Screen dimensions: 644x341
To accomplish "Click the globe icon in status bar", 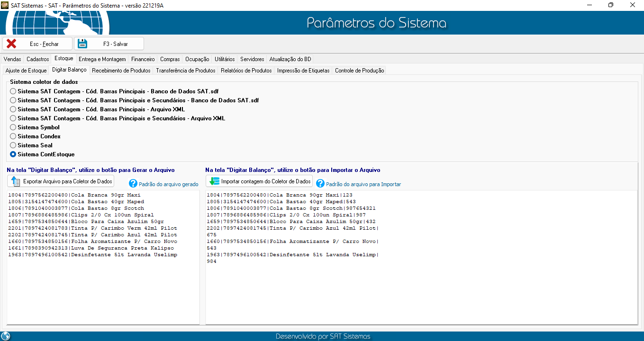I will coord(6,336).
